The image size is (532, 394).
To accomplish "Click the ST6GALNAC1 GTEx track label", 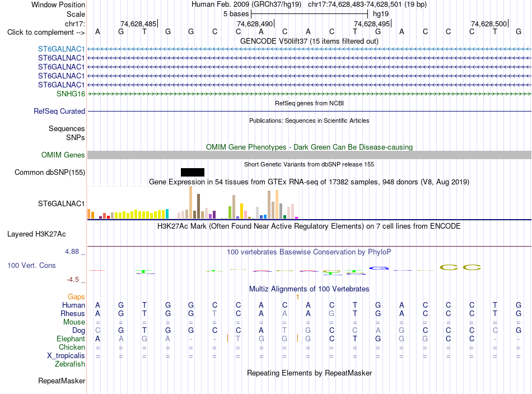I will coord(61,203).
